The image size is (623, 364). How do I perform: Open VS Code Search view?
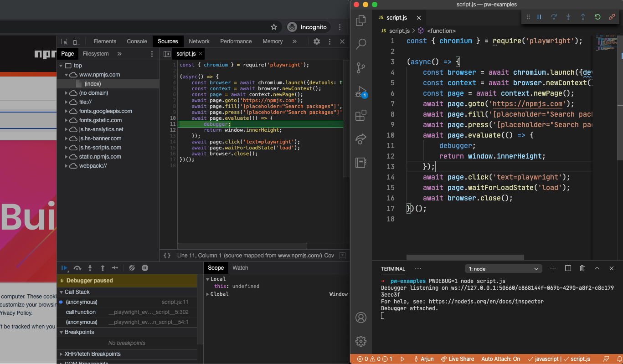pyautogui.click(x=361, y=44)
